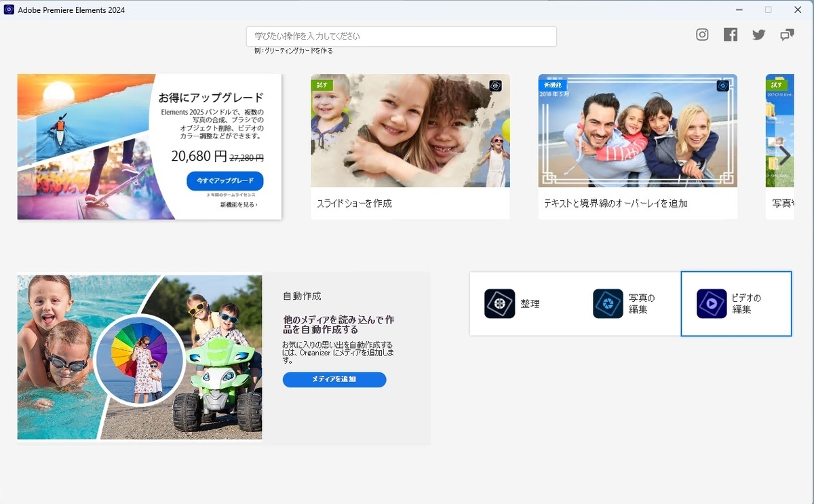Open the Twitter social icon
Image resolution: width=814 pixels, height=504 pixels.
tap(758, 35)
